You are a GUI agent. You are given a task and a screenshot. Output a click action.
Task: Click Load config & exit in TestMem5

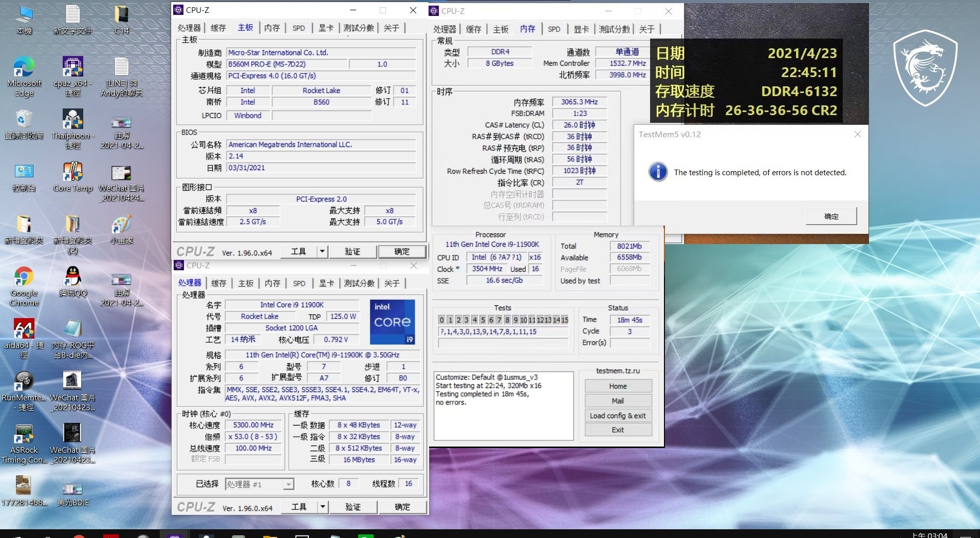tap(618, 415)
